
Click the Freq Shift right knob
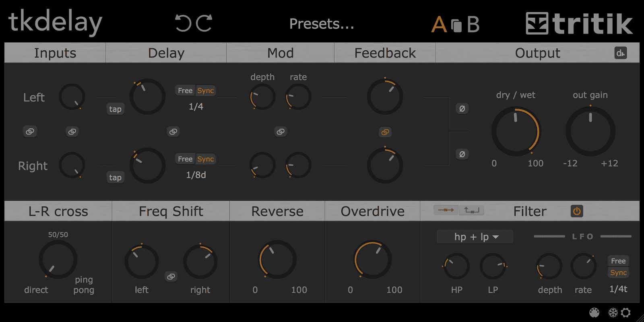(x=200, y=262)
